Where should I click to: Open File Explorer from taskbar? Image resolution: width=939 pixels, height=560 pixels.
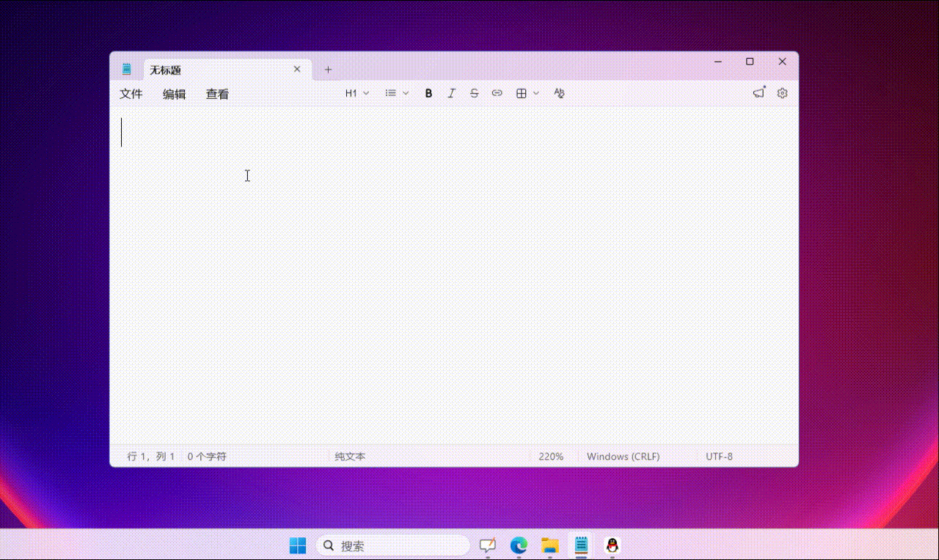click(550, 545)
